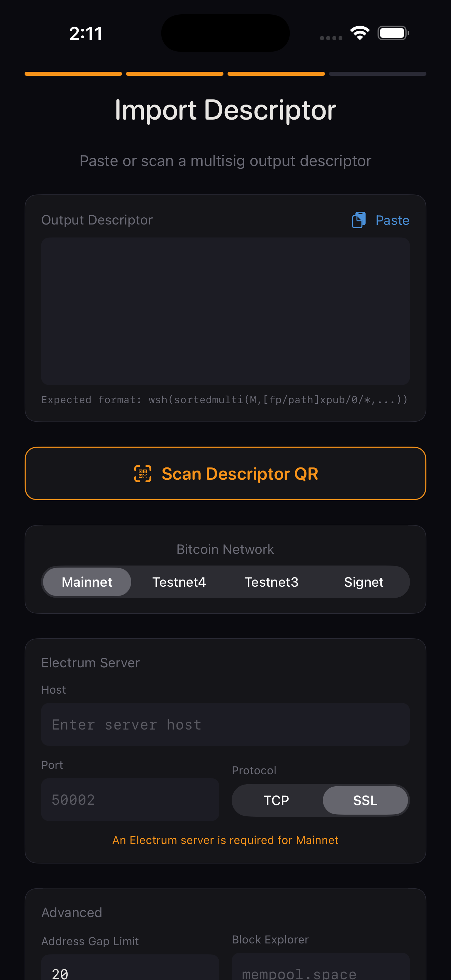Tap the cellular signal dots
The image size is (451, 980).
point(330,38)
